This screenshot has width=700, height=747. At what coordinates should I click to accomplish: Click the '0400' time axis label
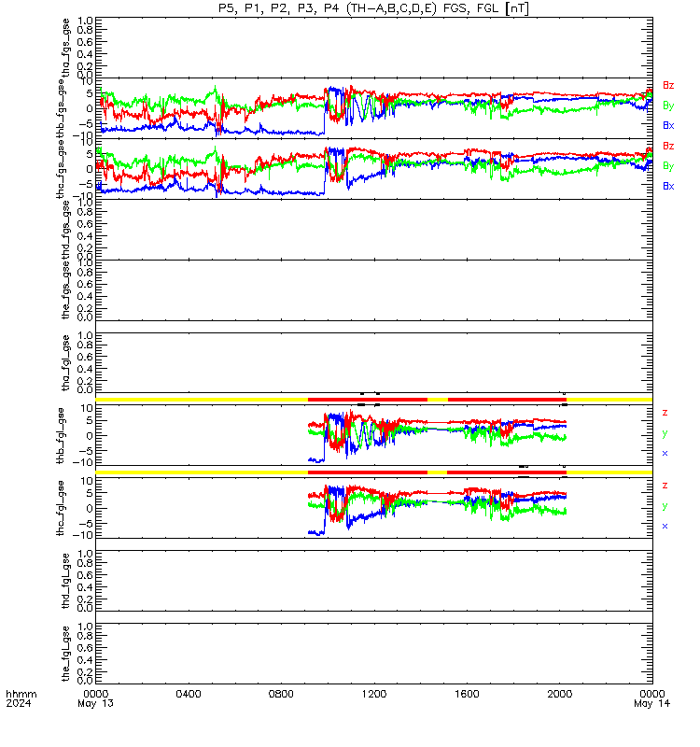coord(189,694)
